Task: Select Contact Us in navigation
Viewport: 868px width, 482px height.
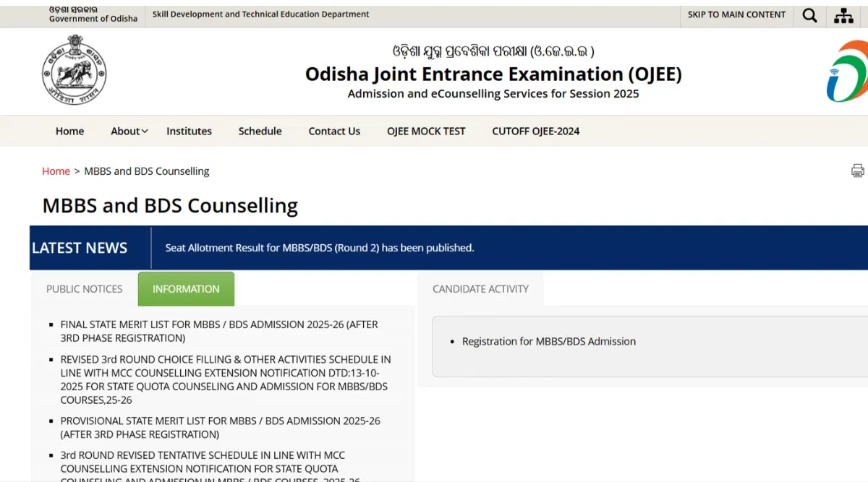Action: point(334,131)
